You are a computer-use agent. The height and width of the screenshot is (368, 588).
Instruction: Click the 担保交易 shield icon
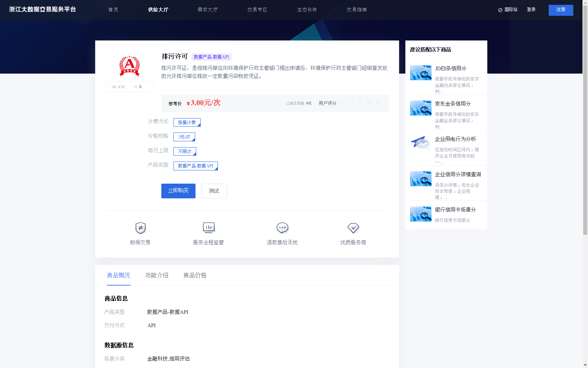tap(140, 228)
